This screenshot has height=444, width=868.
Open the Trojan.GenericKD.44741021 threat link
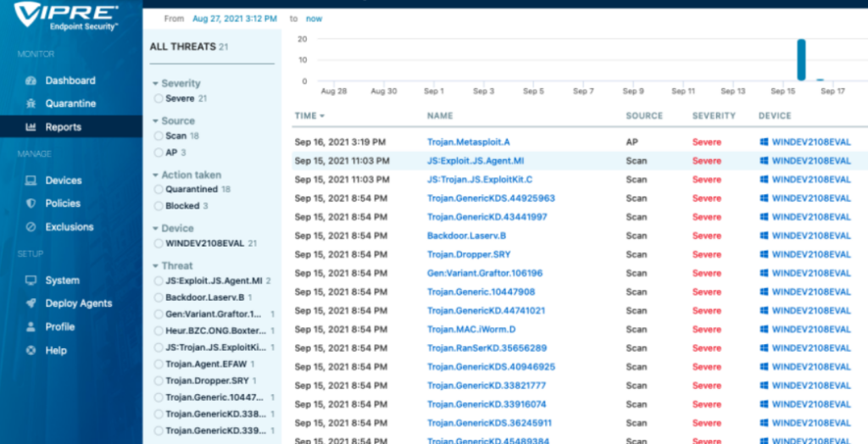pyautogui.click(x=486, y=311)
